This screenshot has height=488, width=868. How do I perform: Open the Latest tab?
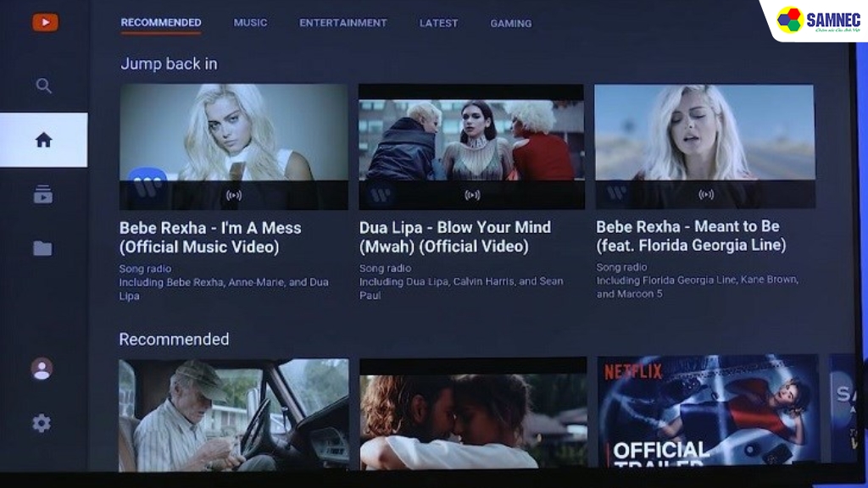click(x=438, y=24)
